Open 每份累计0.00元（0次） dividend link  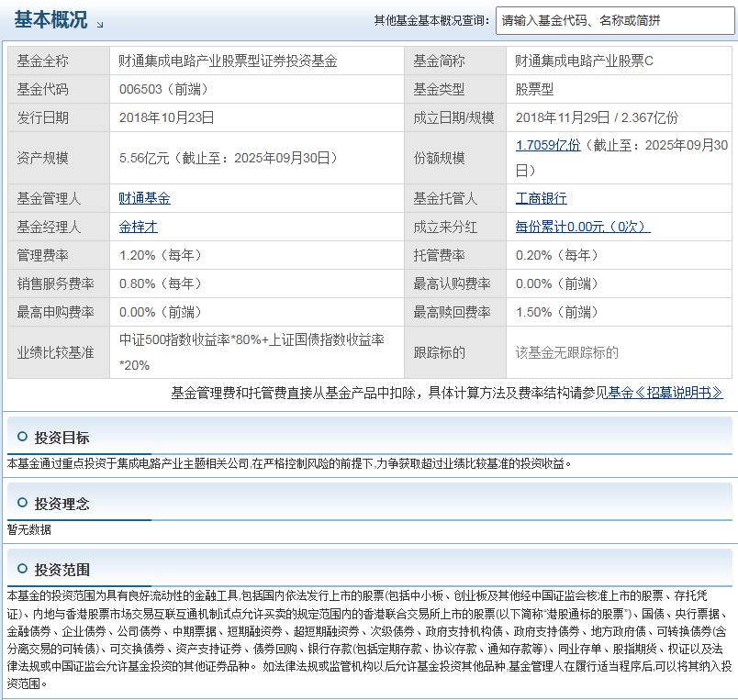tap(583, 227)
